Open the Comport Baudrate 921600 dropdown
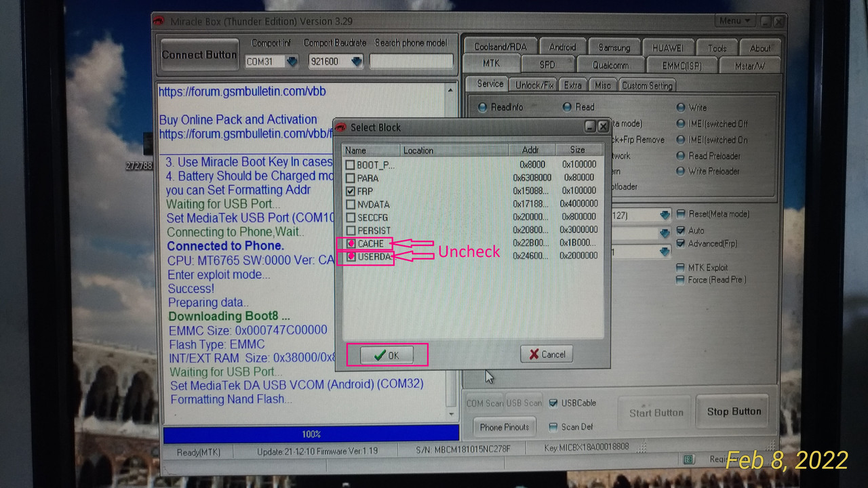The height and width of the screenshot is (488, 868). [357, 62]
